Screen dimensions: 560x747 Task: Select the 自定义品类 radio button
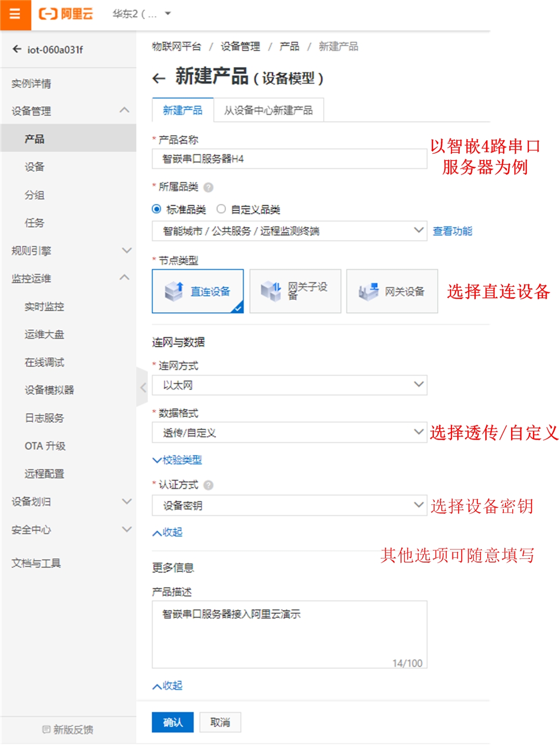pyautogui.click(x=221, y=209)
